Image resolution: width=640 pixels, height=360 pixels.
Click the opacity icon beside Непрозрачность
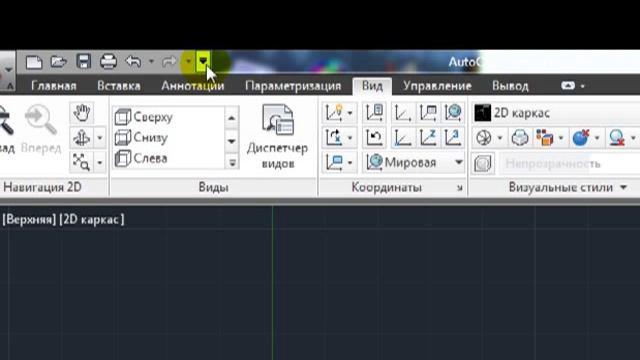tap(483, 163)
